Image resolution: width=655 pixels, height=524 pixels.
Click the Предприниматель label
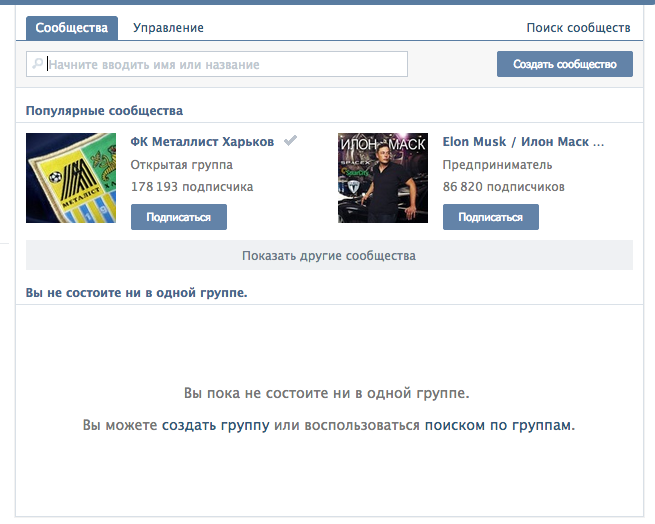[498, 165]
